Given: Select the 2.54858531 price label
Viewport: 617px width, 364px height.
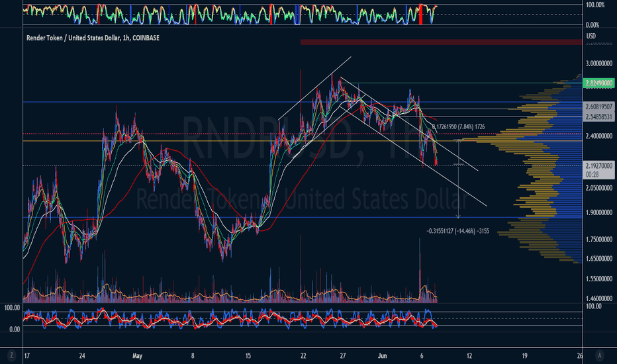Looking at the screenshot, I should (x=598, y=117).
